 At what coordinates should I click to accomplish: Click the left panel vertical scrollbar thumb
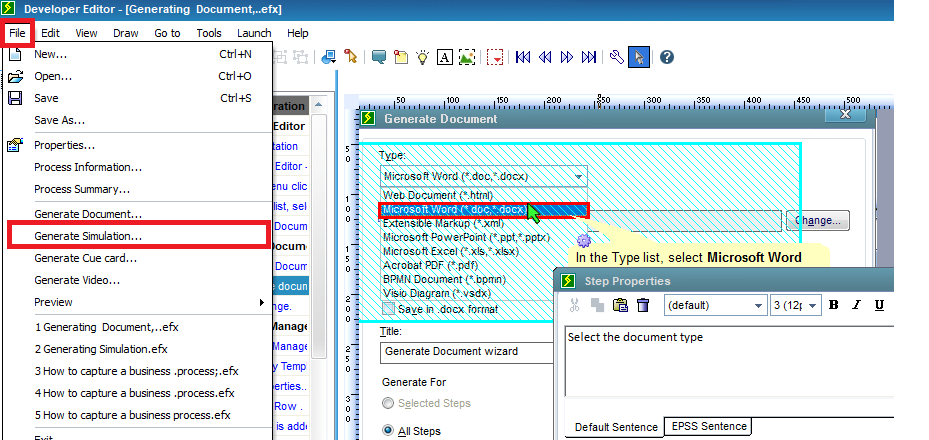click(319, 236)
